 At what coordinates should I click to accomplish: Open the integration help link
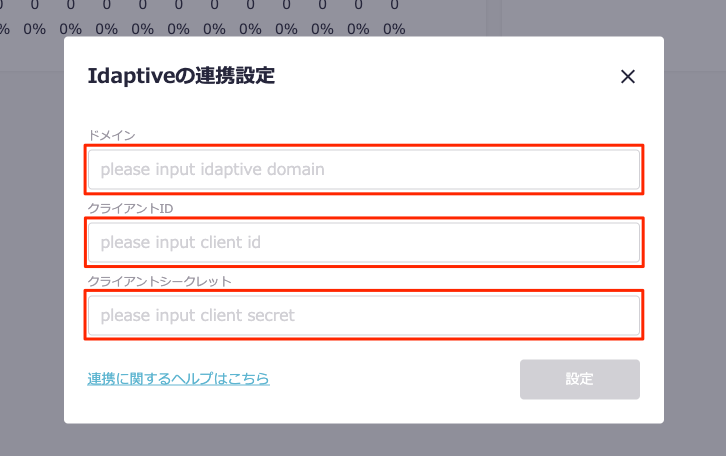tap(178, 379)
